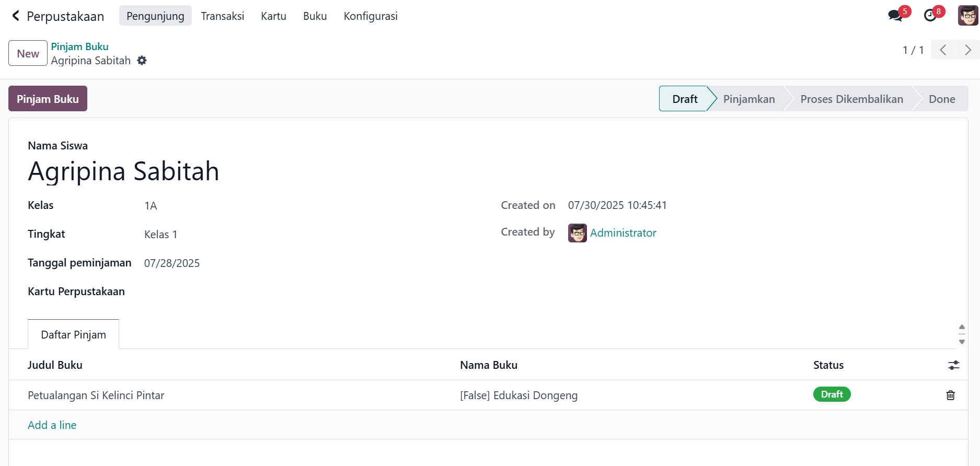The width and height of the screenshot is (980, 466).
Task: Open the activities clock icon
Action: (930, 16)
